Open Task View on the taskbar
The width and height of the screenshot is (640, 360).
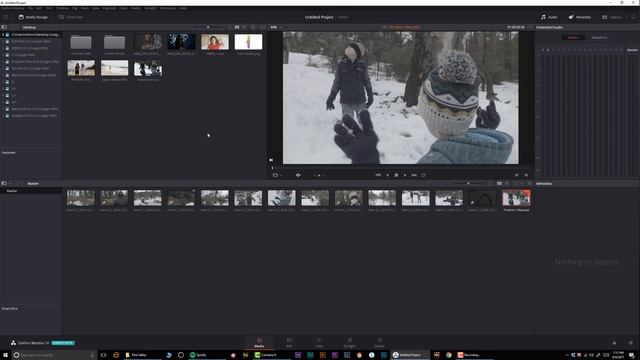pyautogui.click(x=103, y=355)
